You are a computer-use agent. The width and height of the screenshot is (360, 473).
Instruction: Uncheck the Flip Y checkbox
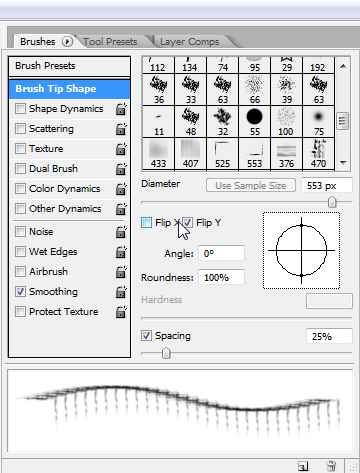point(188,222)
